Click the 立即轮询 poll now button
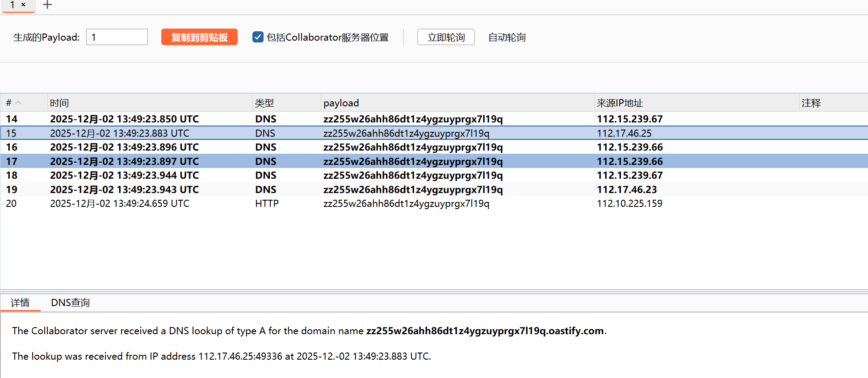Image resolution: width=868 pixels, height=378 pixels. point(445,37)
